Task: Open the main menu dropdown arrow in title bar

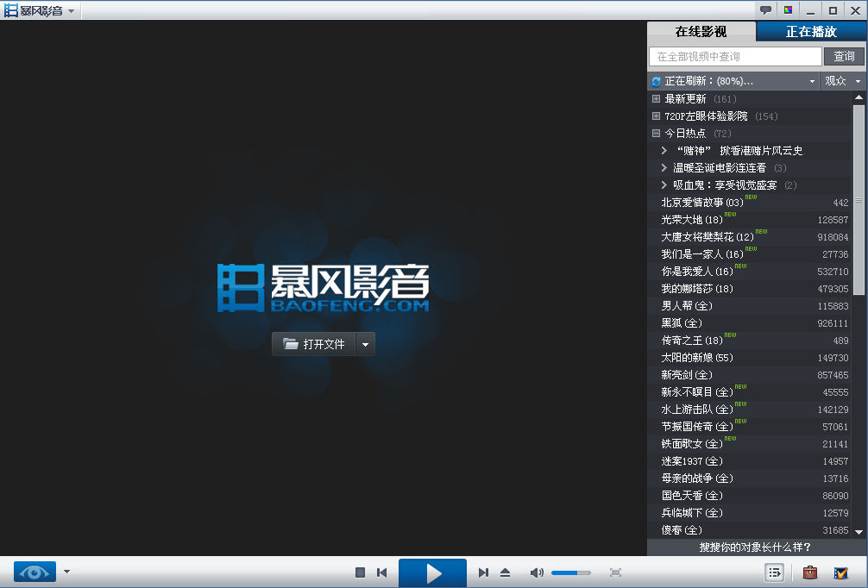Action: pyautogui.click(x=72, y=11)
